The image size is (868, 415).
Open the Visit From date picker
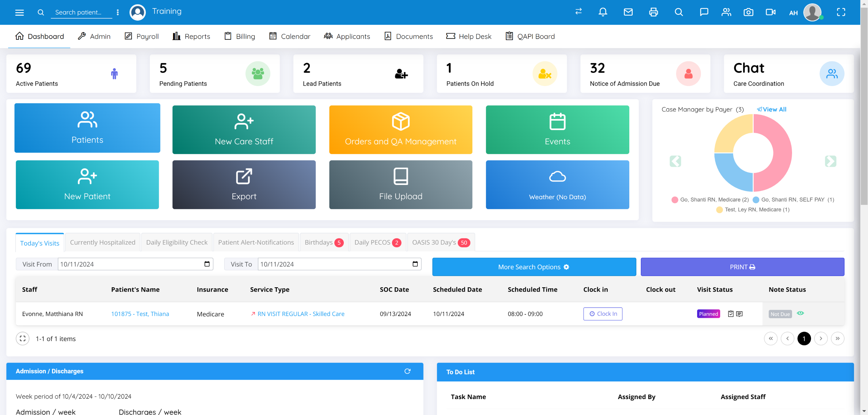(x=207, y=264)
